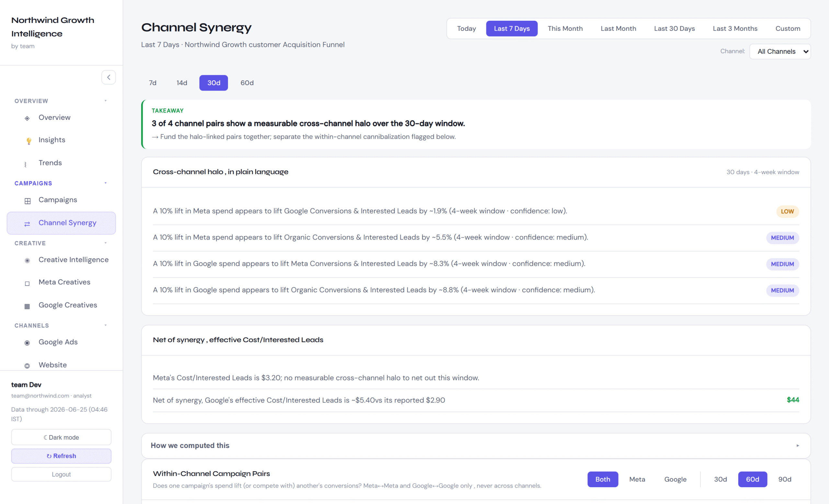Select the top 30d window pill
The height and width of the screenshot is (504, 829).
[214, 83]
